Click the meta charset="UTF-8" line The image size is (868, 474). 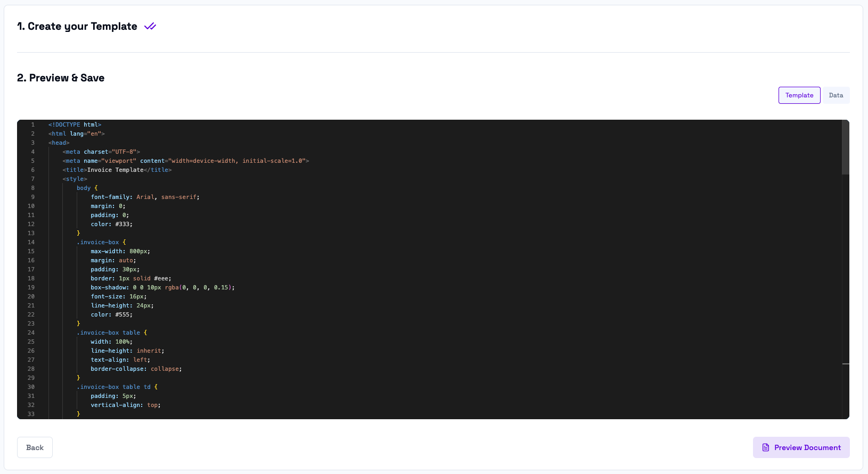click(101, 152)
